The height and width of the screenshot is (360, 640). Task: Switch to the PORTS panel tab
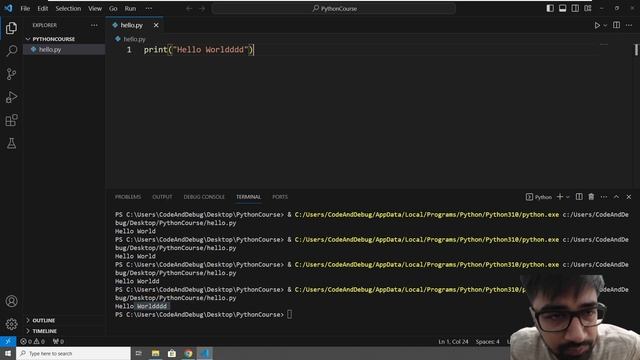pos(280,197)
